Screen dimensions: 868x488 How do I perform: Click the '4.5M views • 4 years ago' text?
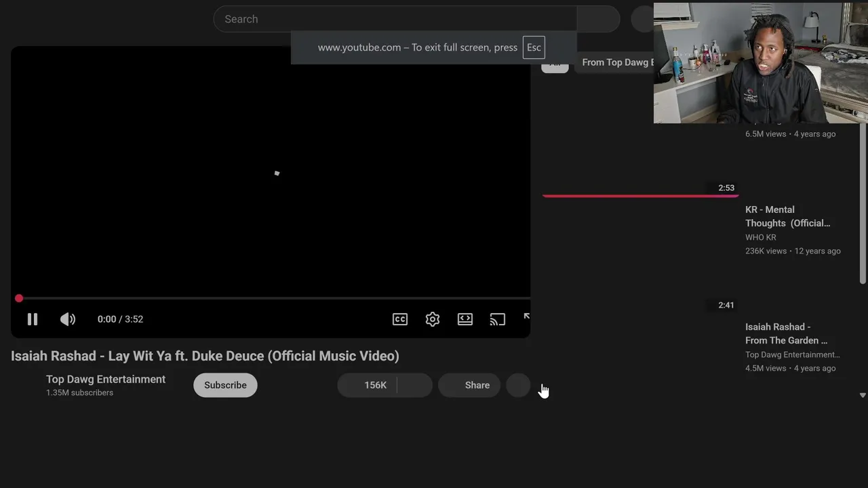coord(790,368)
